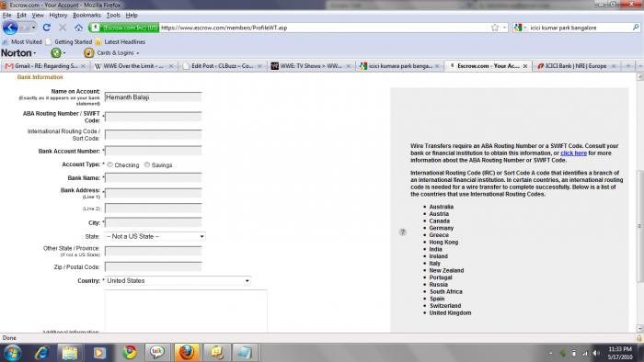Image resolution: width=644 pixels, height=362 pixels.
Task: Open Internet Explorer from the taskbar
Action: click(x=42, y=352)
